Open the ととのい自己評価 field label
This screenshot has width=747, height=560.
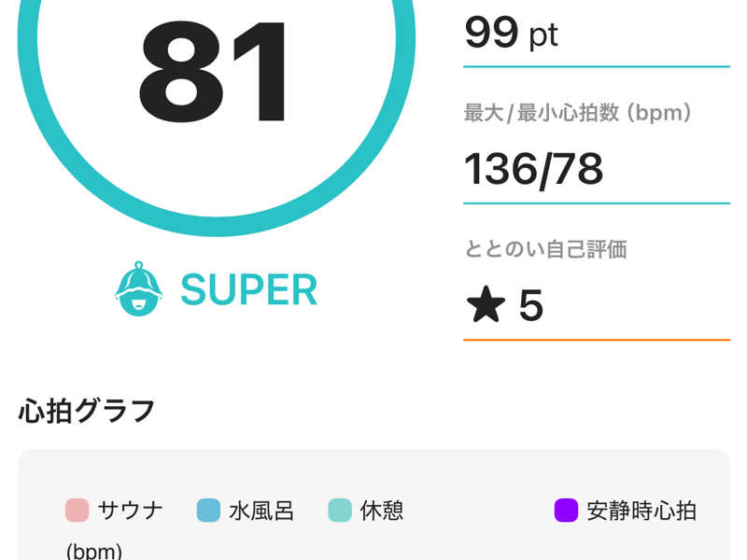tap(545, 249)
